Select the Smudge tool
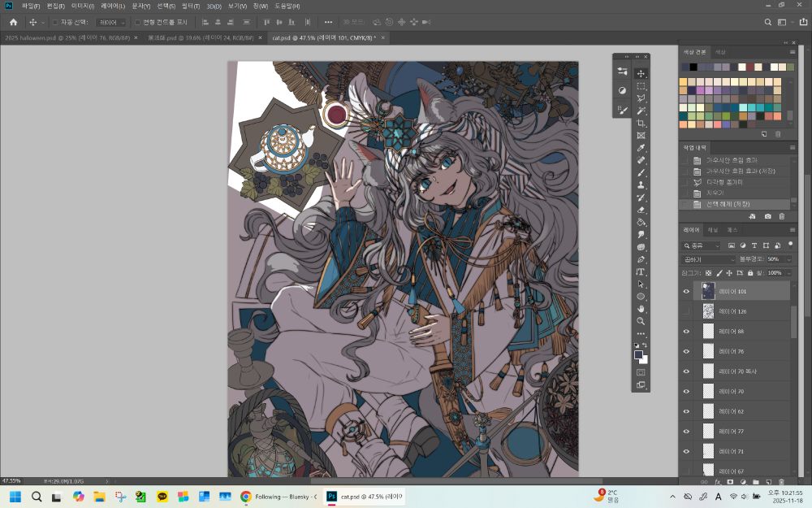The height and width of the screenshot is (508, 812). pyautogui.click(x=641, y=235)
